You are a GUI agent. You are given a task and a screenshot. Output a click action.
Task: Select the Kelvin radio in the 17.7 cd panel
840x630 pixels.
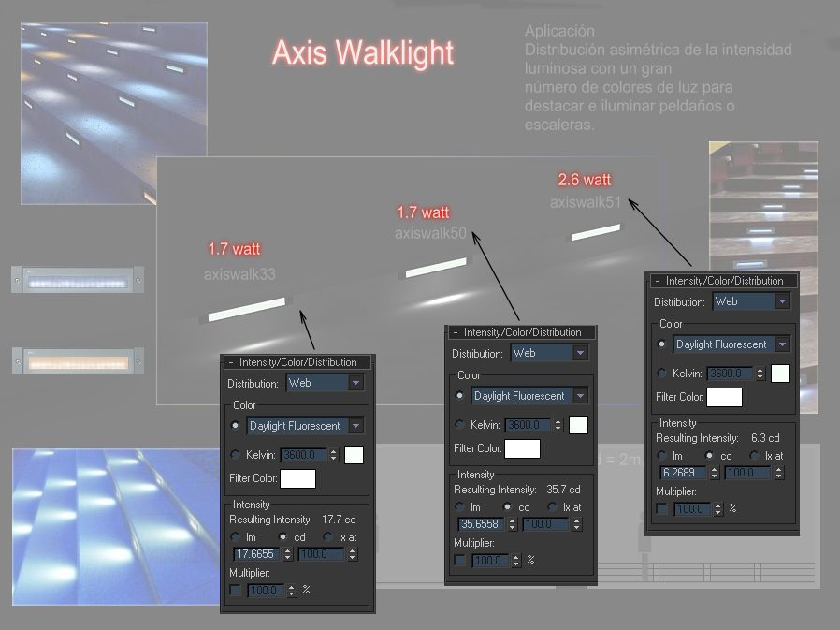[x=235, y=455]
